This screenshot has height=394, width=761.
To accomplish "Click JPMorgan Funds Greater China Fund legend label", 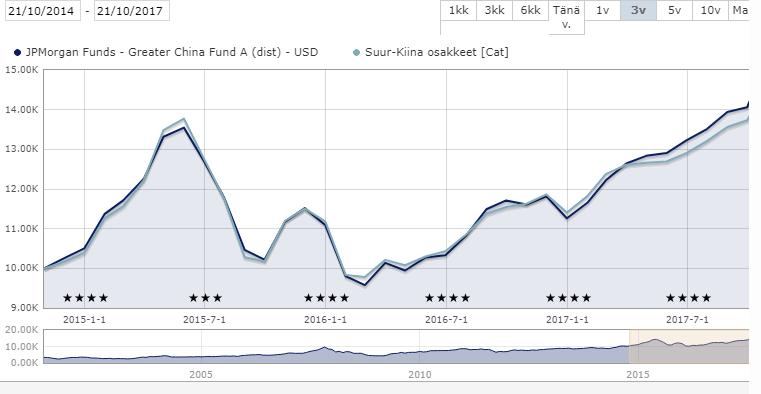I will point(172,52).
